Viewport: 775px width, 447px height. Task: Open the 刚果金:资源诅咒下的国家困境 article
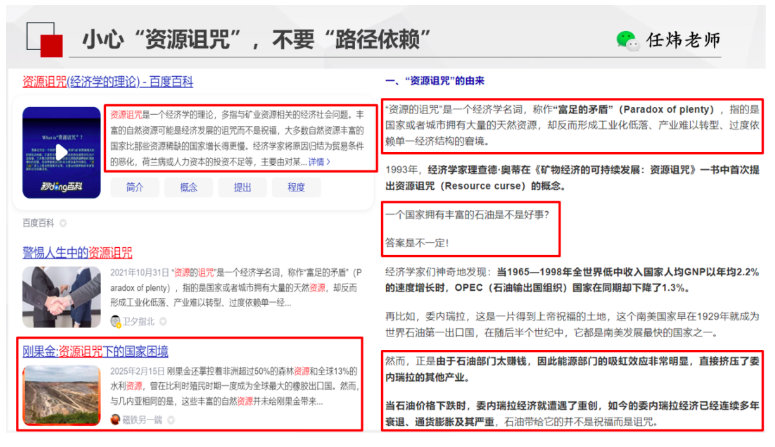(95, 351)
